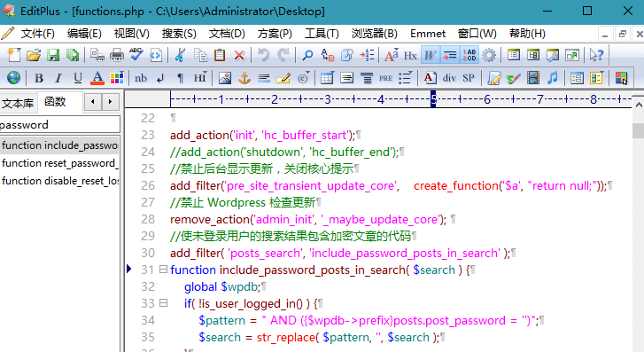Click the password search input field
Image resolution: width=644 pixels, height=352 pixels.
point(60,125)
